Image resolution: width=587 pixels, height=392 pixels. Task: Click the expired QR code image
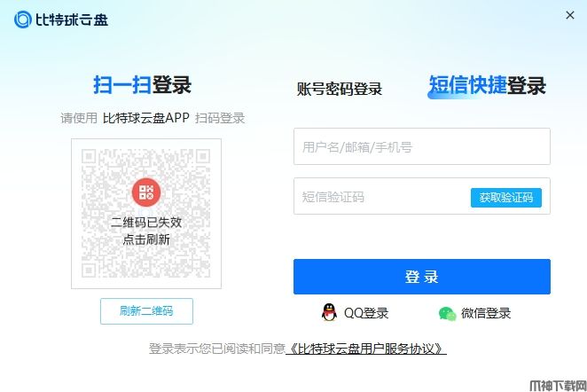pyautogui.click(x=146, y=214)
